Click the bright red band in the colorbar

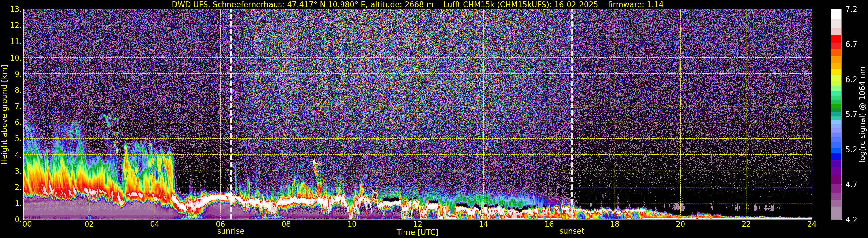click(836, 39)
